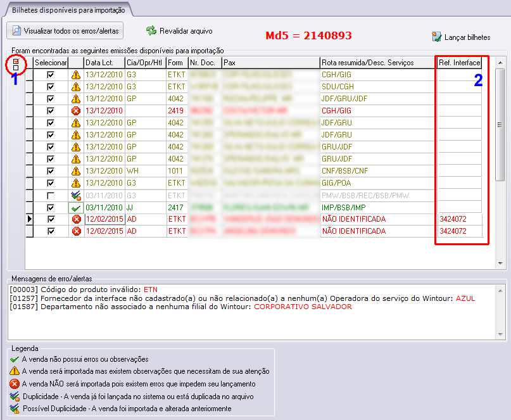Uncheck the SDU/CGH row checkbox
511x420 pixels.
click(x=51, y=87)
